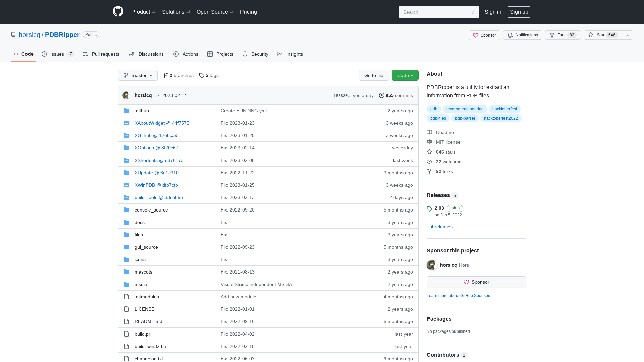Click the Sign in link
Image resolution: width=644 pixels, height=362 pixels.
point(493,12)
